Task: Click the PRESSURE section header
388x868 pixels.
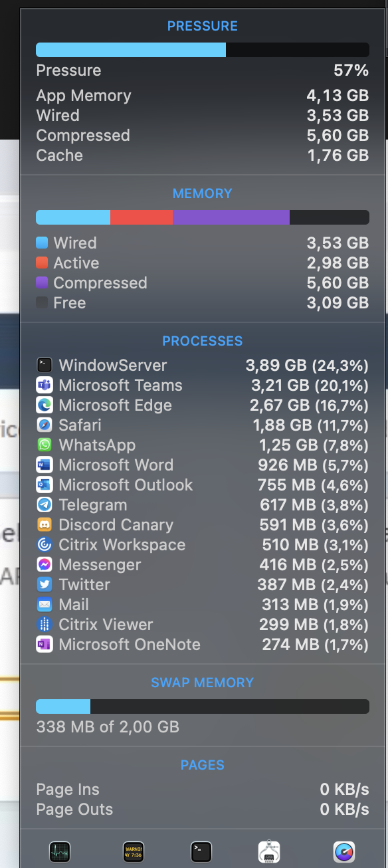Action: [x=203, y=27]
